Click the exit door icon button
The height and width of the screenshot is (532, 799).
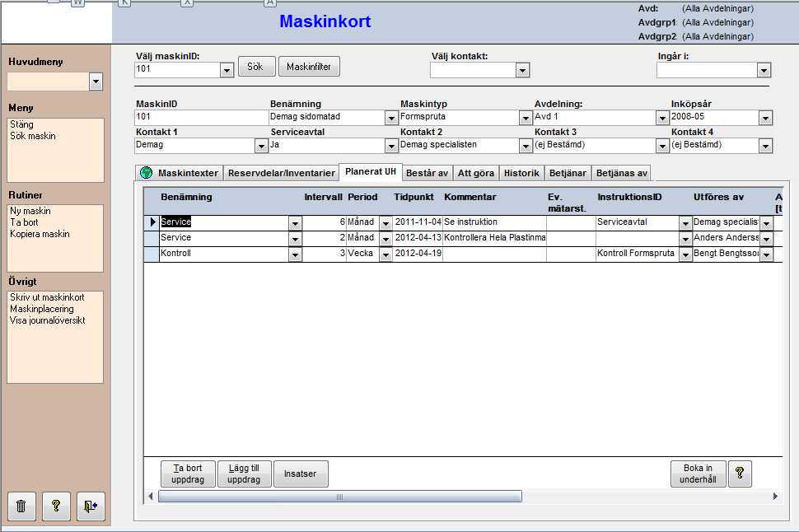(91, 506)
